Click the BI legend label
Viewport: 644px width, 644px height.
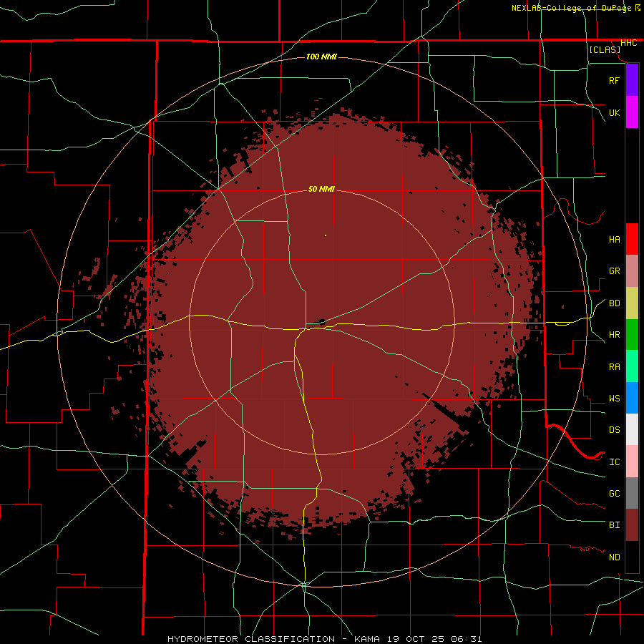pyautogui.click(x=614, y=525)
